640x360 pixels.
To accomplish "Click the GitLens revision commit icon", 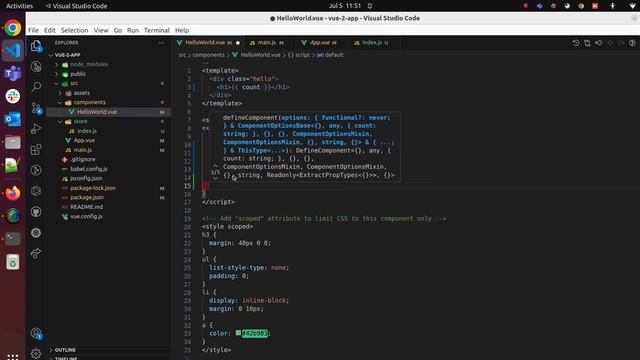I will pyautogui.click(x=598, y=43).
